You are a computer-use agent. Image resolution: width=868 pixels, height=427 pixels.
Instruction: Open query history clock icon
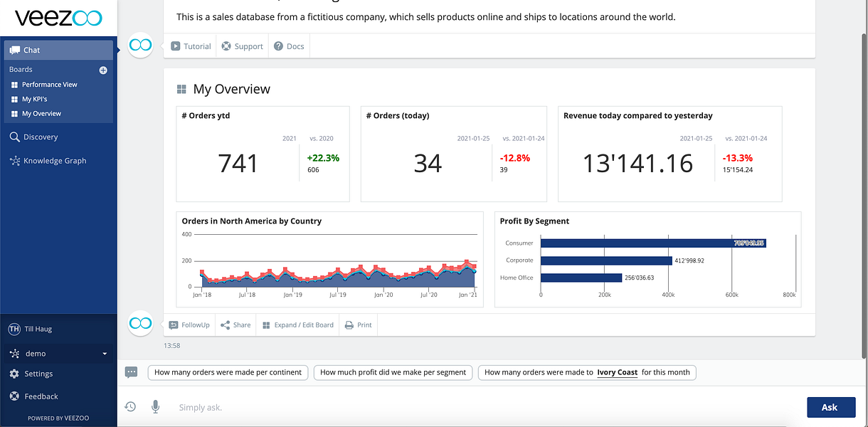pyautogui.click(x=130, y=406)
